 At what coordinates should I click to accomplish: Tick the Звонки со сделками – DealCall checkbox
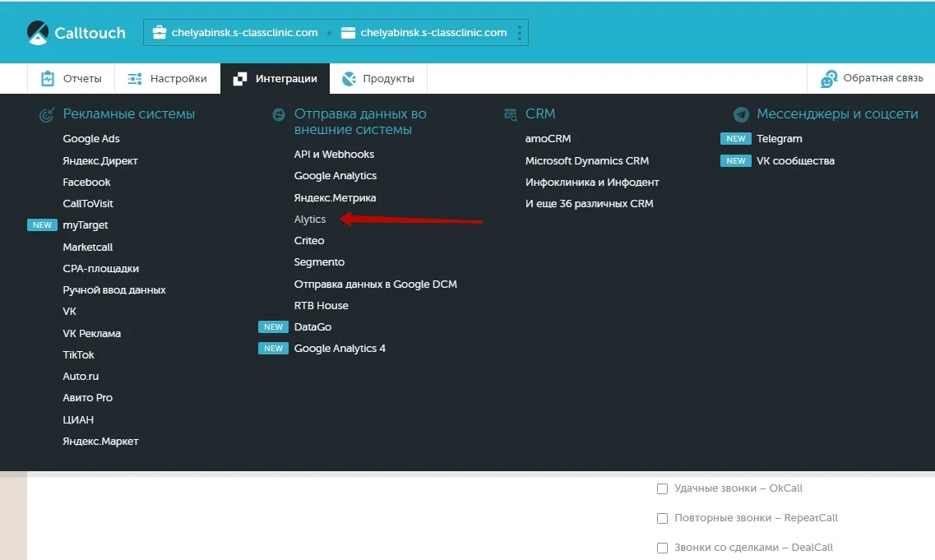(662, 548)
